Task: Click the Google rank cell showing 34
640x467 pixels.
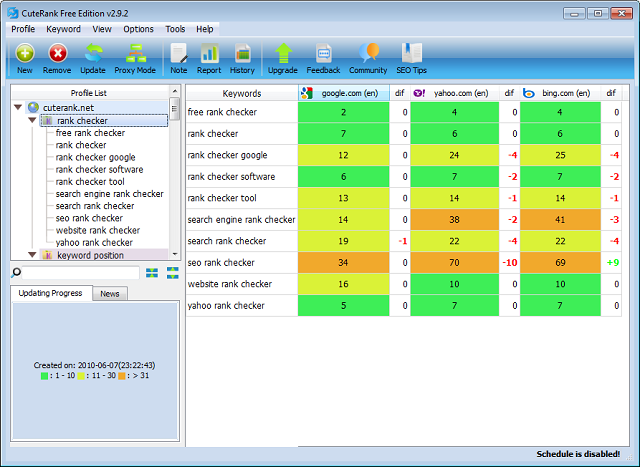Action: [344, 262]
